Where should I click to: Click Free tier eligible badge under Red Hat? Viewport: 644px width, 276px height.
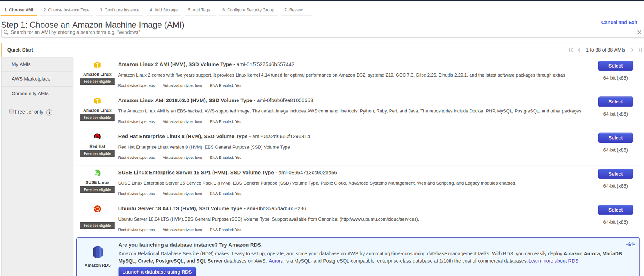tap(97, 153)
